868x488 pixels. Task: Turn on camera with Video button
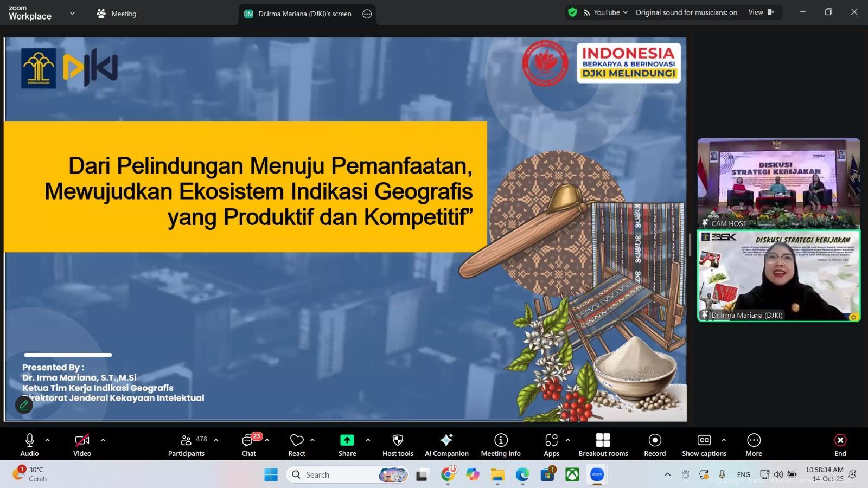tap(82, 445)
